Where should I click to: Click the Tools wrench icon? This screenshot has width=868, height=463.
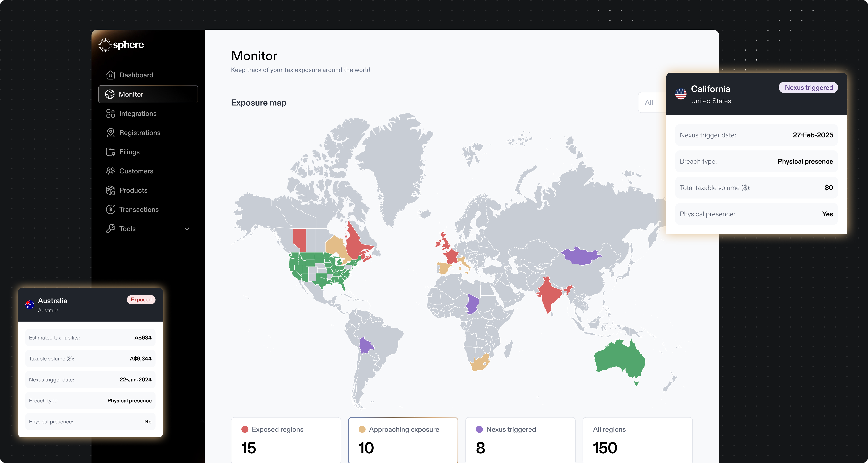pos(110,229)
